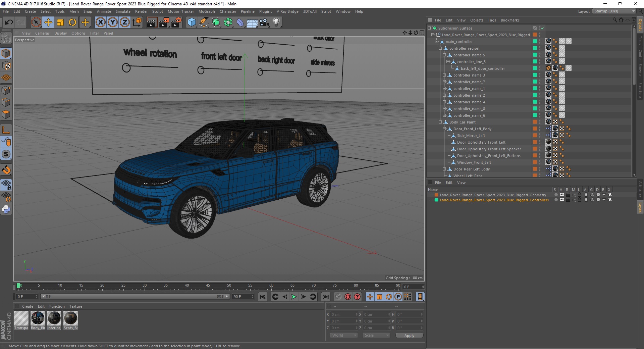Go to end of animation
The height and width of the screenshot is (349, 644).
click(325, 297)
